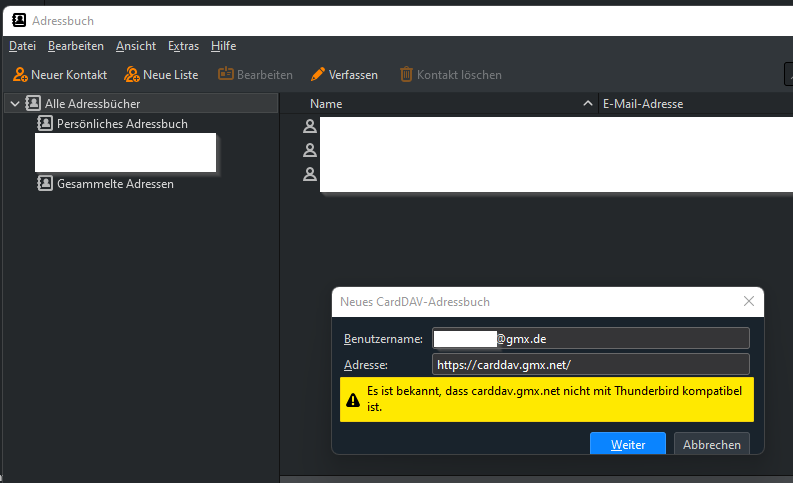Click the Benutzername input field
The height and width of the screenshot is (483, 793).
pyautogui.click(x=591, y=338)
